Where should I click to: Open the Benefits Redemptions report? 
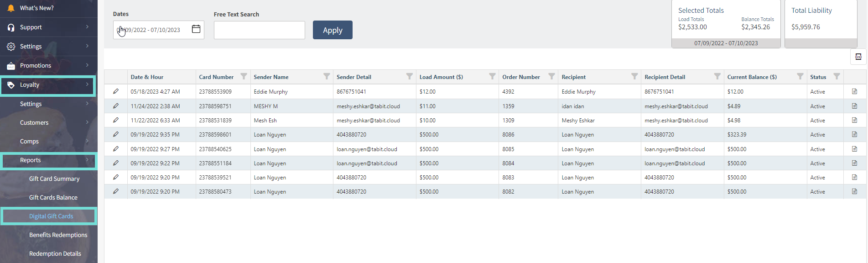tap(58, 235)
